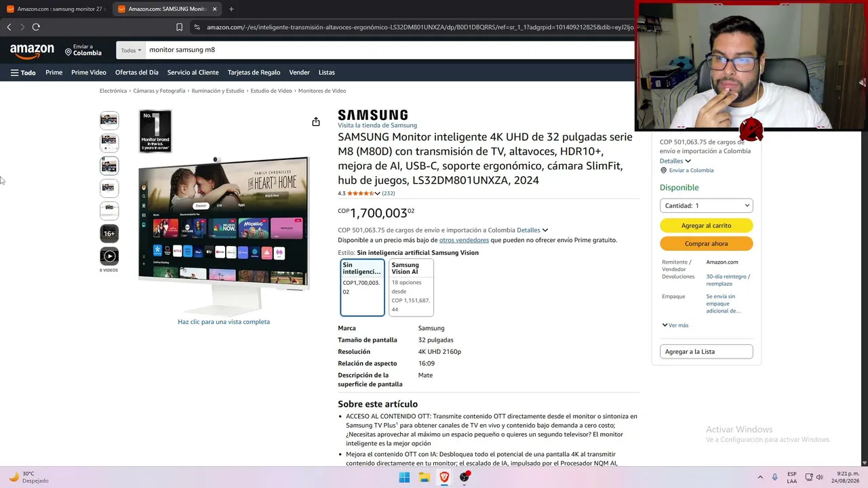Open the volume tray icon

820,477
